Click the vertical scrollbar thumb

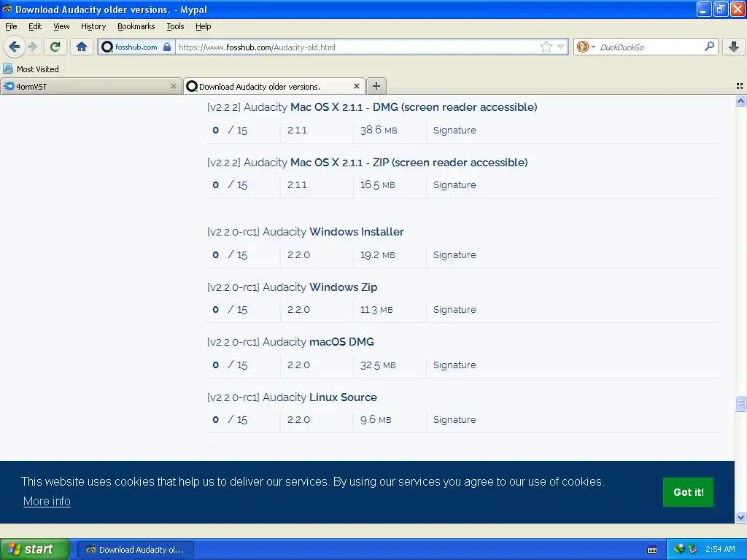click(x=740, y=404)
